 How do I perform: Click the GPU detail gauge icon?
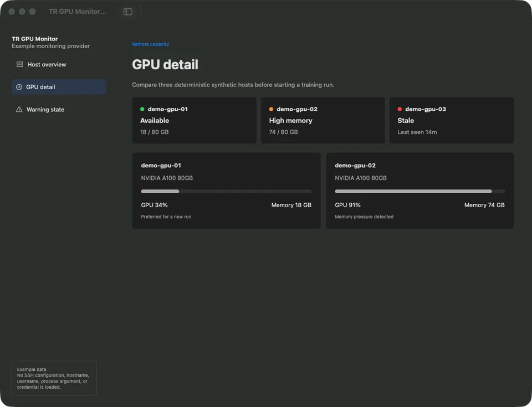click(19, 87)
